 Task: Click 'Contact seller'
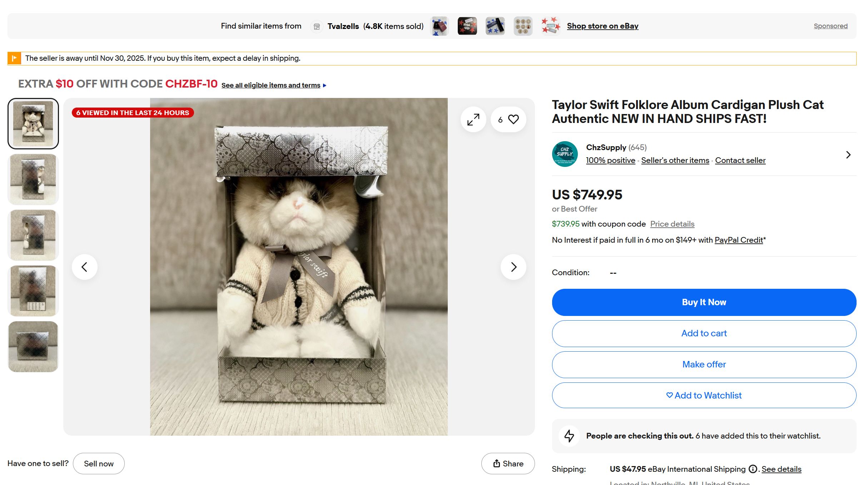point(740,160)
